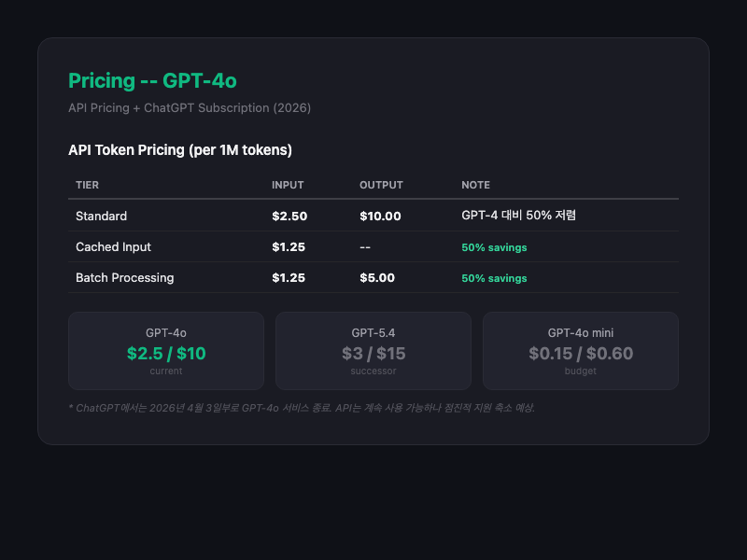The image size is (747, 560).
Task: Click the Standard $2.50 input price
Action: pyautogui.click(x=289, y=216)
